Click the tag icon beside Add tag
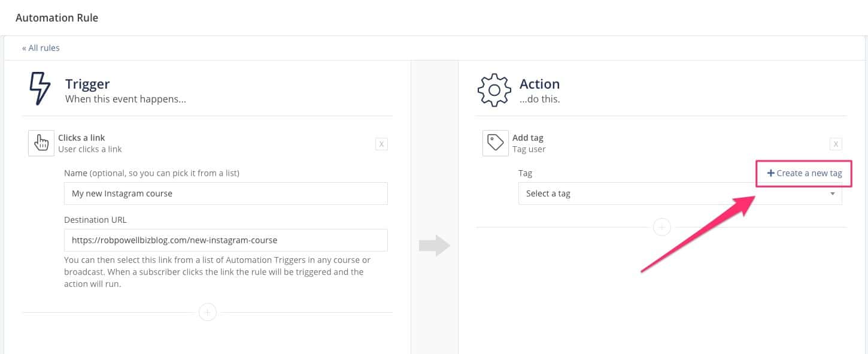The image size is (868, 354). tap(496, 143)
